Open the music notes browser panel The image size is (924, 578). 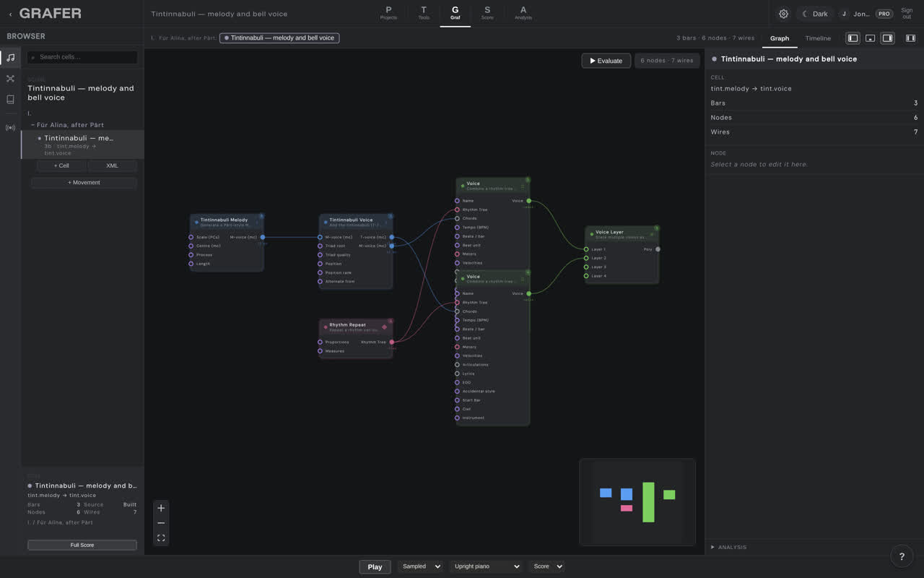click(x=10, y=58)
